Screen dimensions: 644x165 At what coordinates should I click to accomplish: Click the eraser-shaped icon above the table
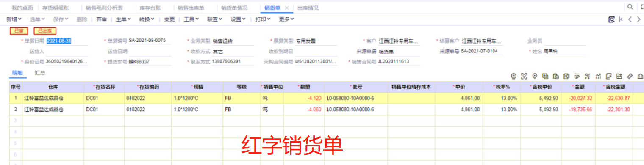[x=630, y=76]
